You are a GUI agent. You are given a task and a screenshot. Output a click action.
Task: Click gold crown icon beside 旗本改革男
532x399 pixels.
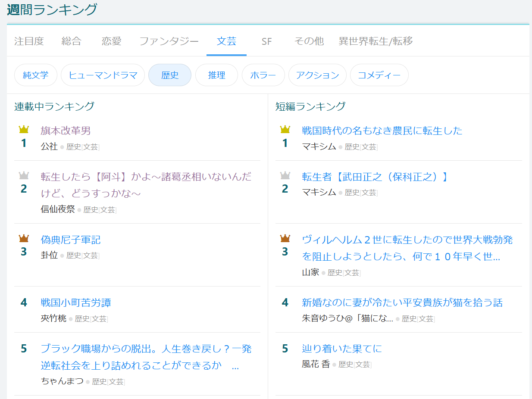[x=24, y=129]
